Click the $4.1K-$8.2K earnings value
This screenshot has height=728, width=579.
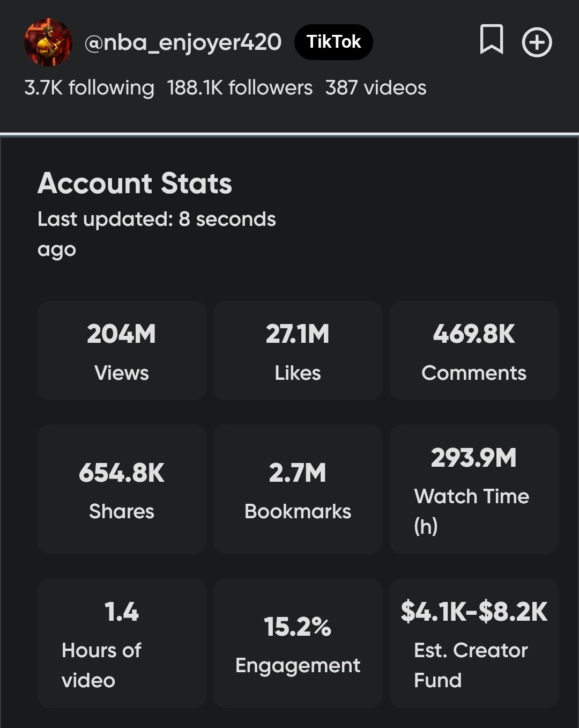474,612
